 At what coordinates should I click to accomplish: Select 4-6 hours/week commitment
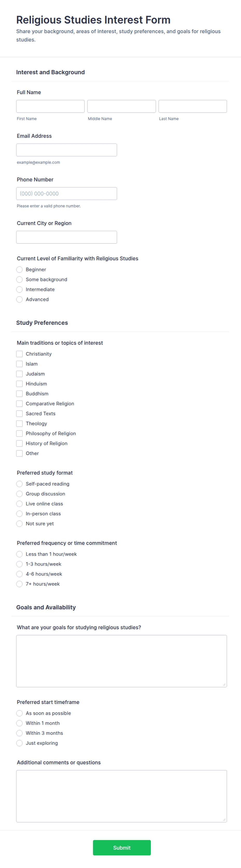20,574
